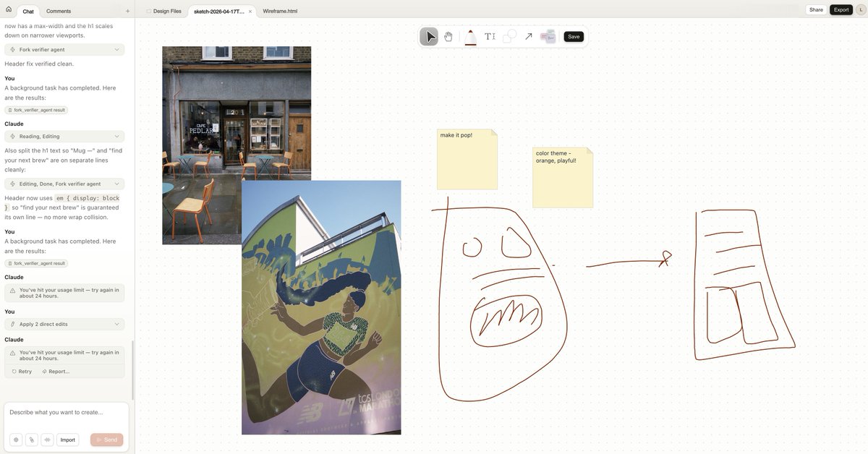Click the globe icon in chat input

point(16,440)
